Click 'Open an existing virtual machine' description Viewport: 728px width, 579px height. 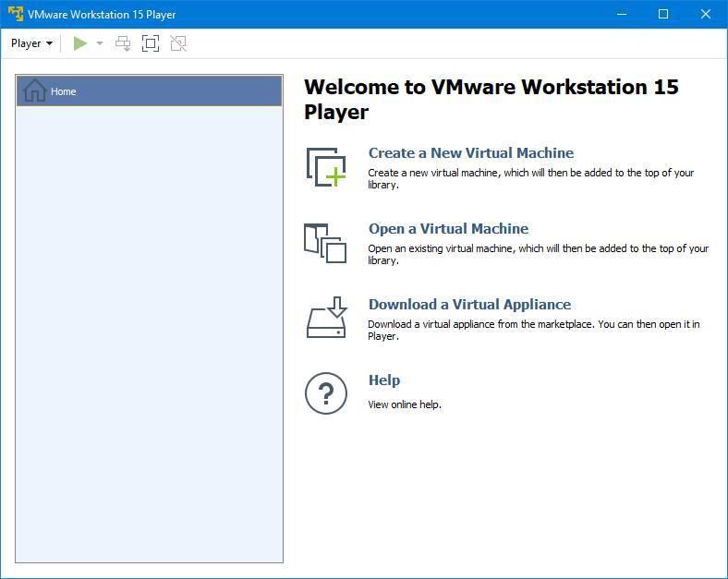click(x=538, y=254)
